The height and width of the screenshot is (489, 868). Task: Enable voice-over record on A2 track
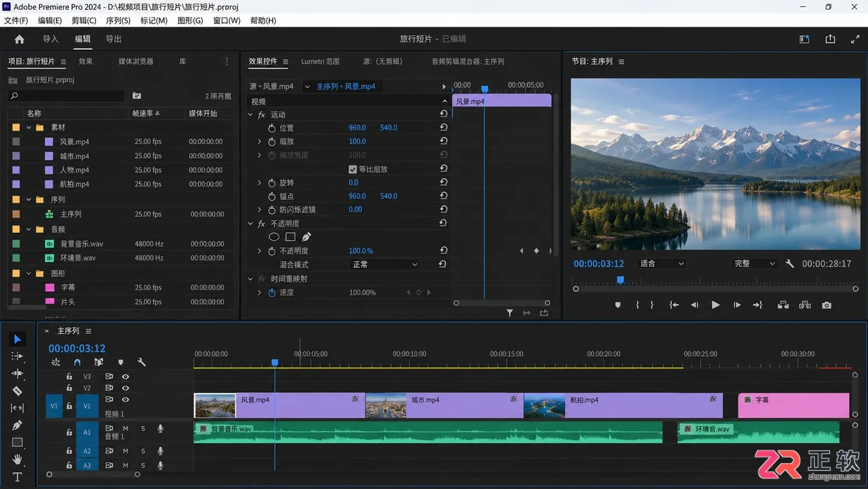point(161,451)
